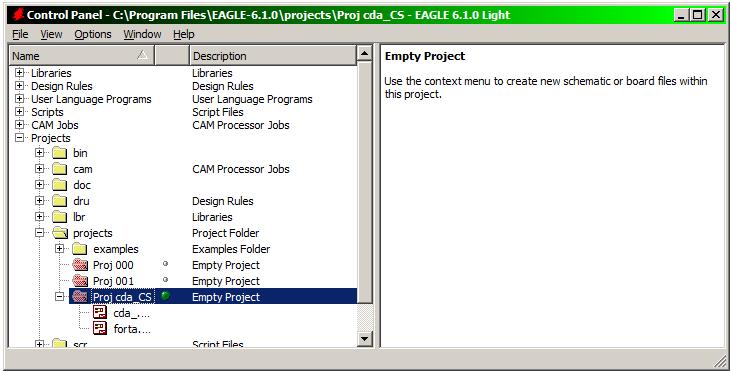Select the cda_ schematic file icon

click(x=100, y=312)
